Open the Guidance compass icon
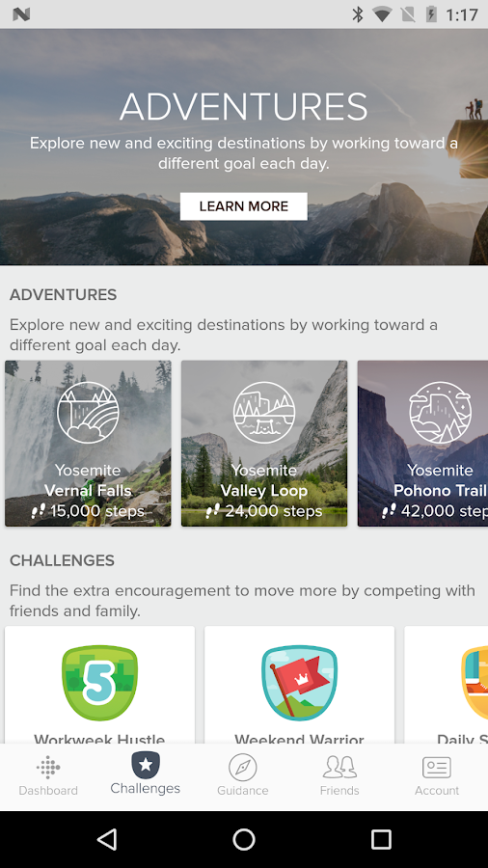This screenshot has height=868, width=488. pos(243,767)
